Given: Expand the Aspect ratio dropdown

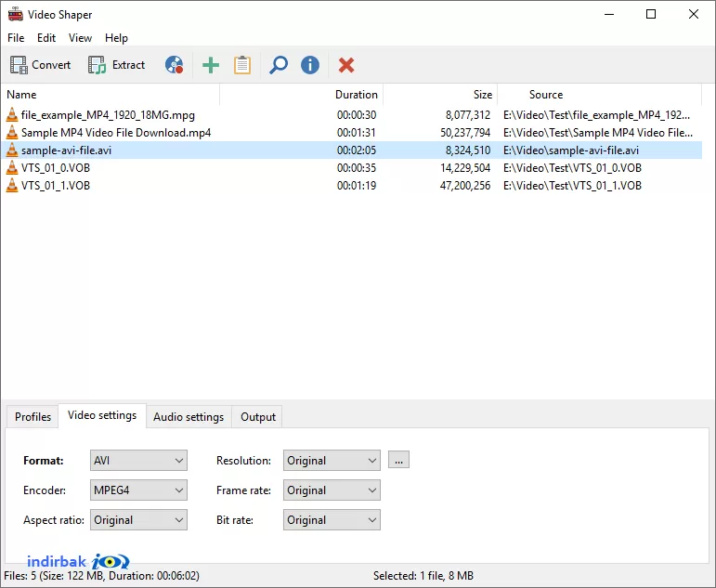Looking at the screenshot, I should point(138,520).
